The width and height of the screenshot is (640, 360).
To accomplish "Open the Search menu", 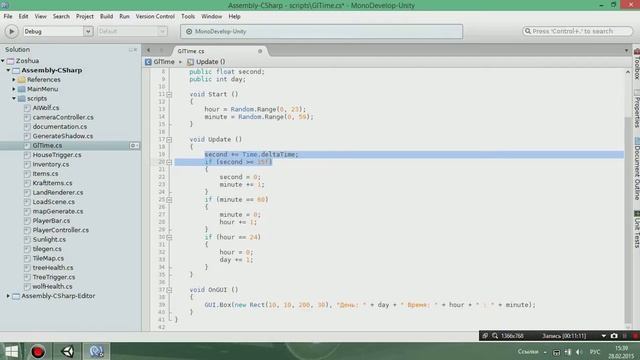I will (61, 16).
